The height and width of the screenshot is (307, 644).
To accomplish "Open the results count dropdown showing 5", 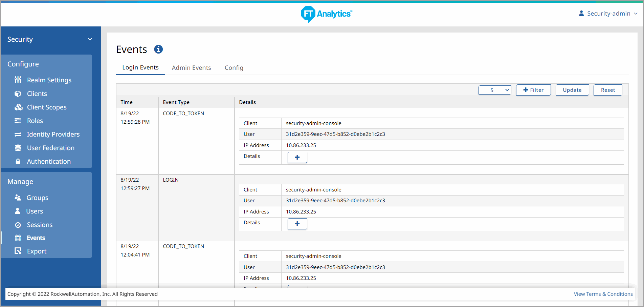I will 495,90.
